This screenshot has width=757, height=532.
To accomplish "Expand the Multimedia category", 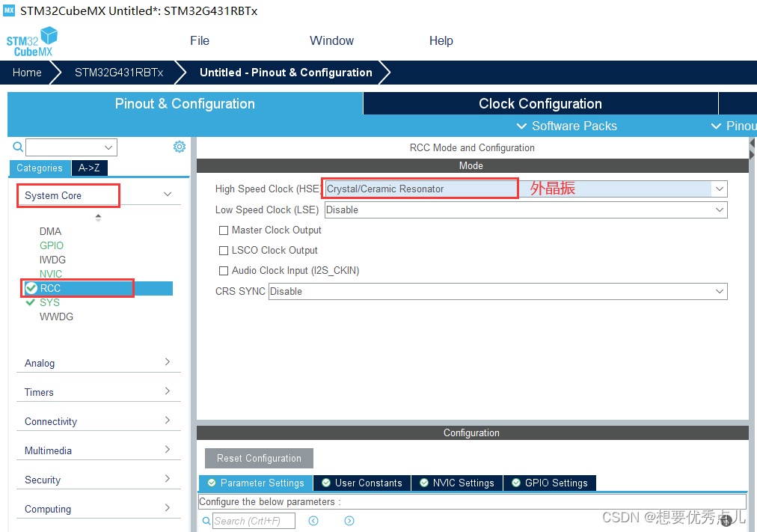I will click(x=167, y=450).
